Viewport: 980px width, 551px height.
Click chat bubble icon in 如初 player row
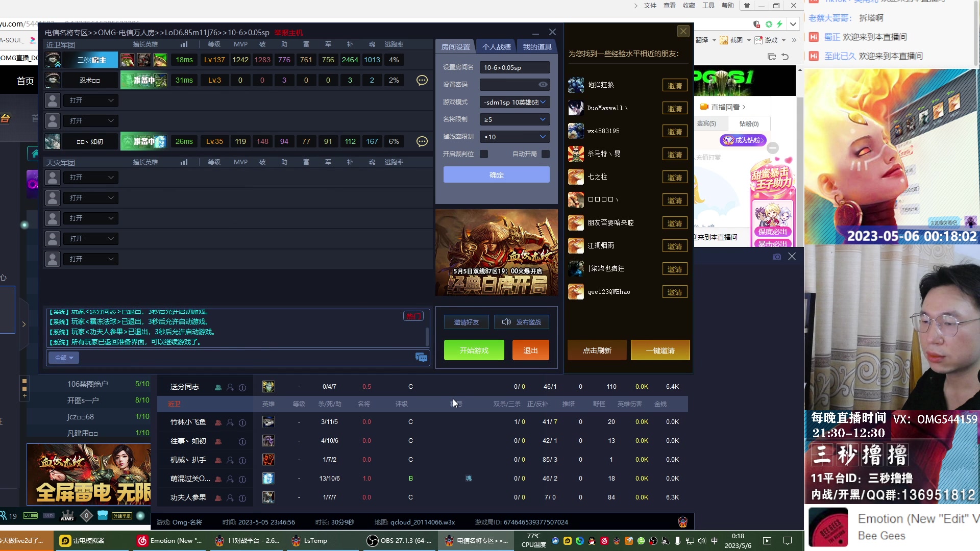422,141
